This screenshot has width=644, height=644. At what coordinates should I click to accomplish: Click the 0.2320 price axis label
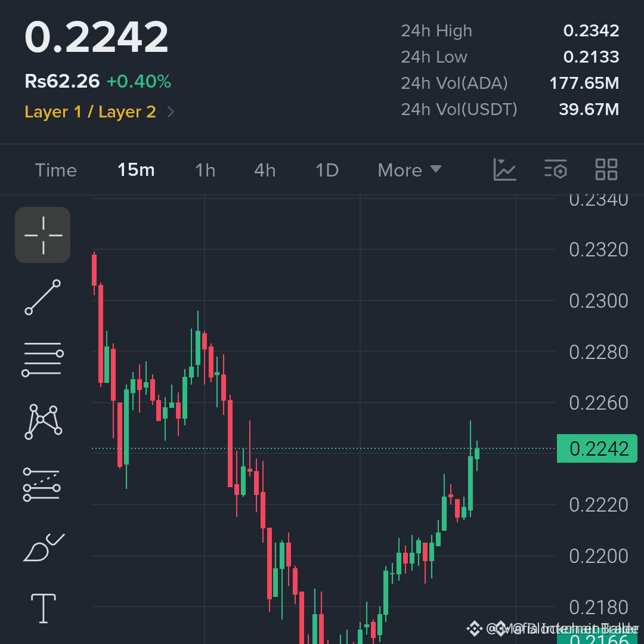tap(599, 250)
